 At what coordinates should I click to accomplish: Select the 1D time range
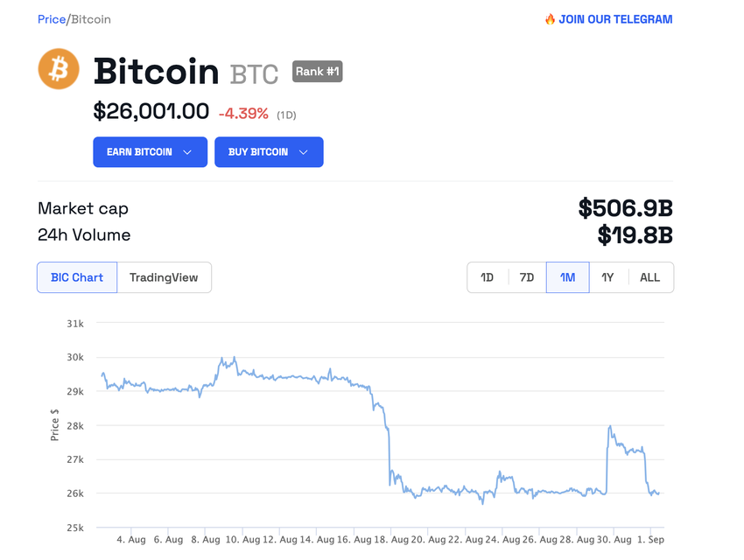pyautogui.click(x=487, y=276)
